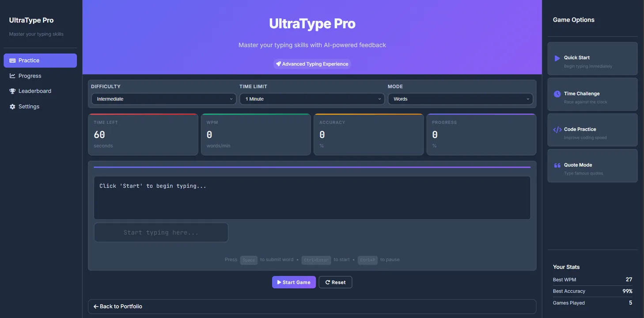Image resolution: width=644 pixels, height=318 pixels.
Task: Click the Quote Mode quotation icon
Action: 557,165
